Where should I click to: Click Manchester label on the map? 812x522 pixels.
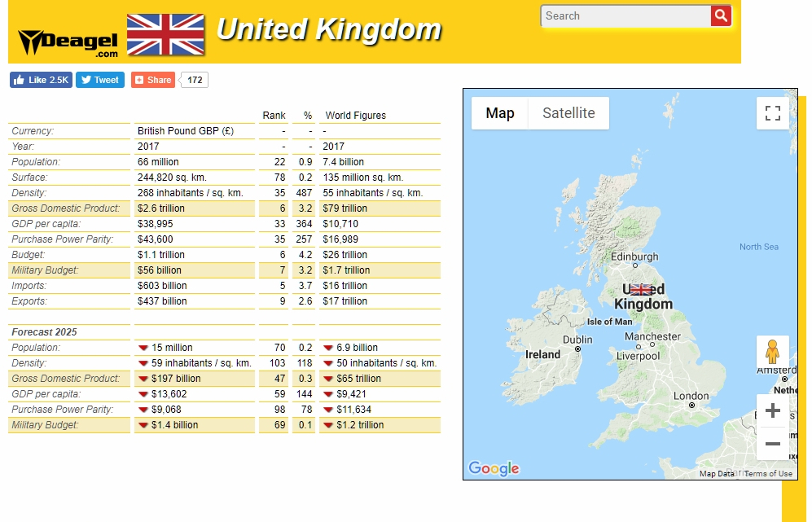pyautogui.click(x=652, y=336)
